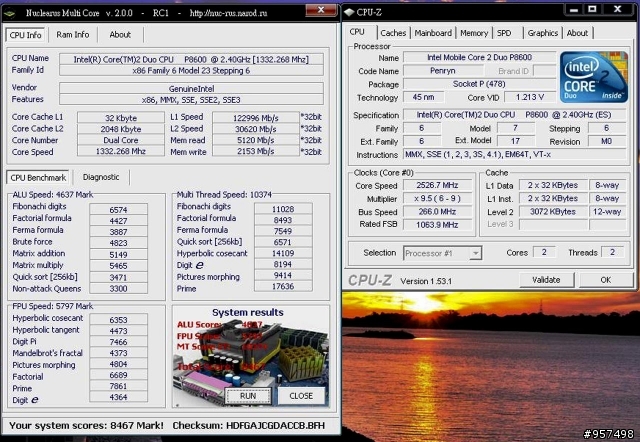Click the Core Cache L2 2048 Kbyte value
Image resolution: width=640 pixels, height=442 pixels.
pyautogui.click(x=121, y=129)
